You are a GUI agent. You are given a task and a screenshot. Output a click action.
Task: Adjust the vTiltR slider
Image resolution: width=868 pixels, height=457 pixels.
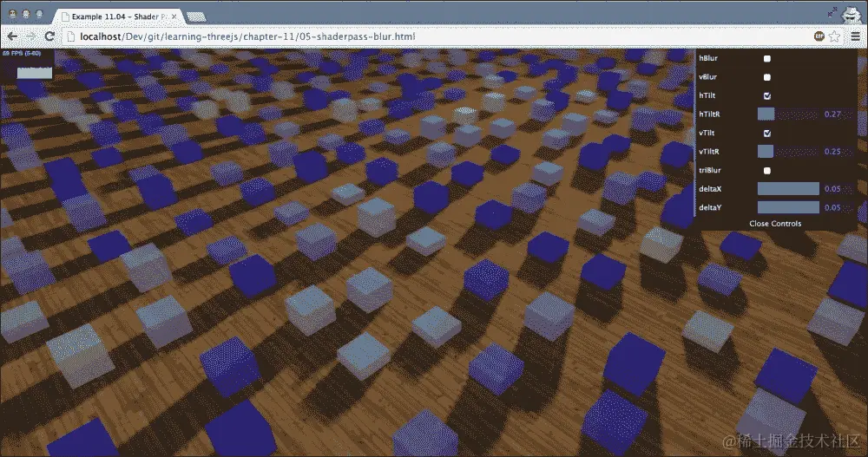coord(788,151)
